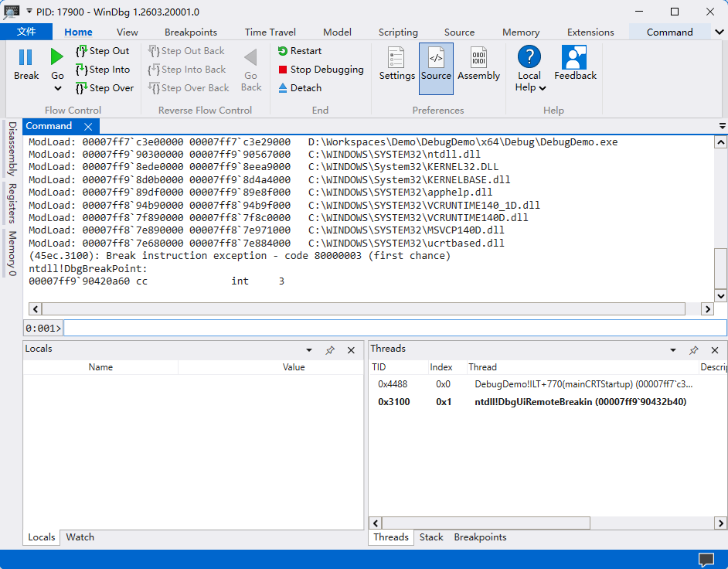
Task: Open the Feedback icon
Action: pyautogui.click(x=575, y=59)
